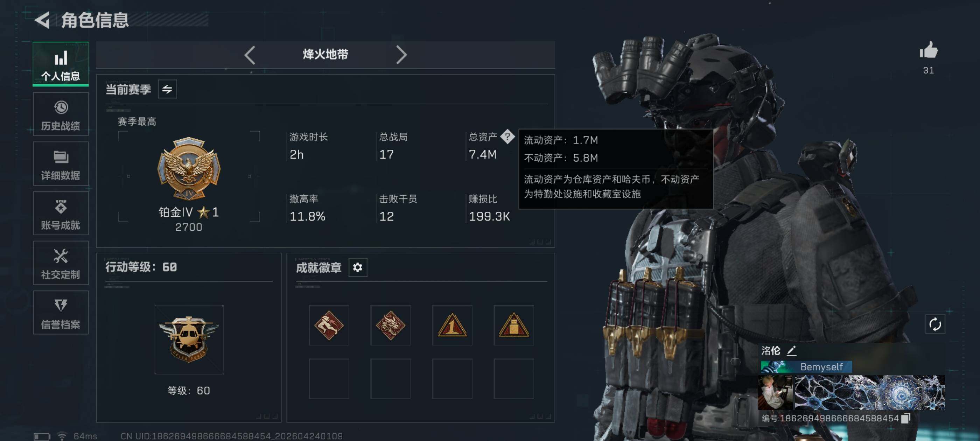The height and width of the screenshot is (441, 980).
Task: Click the back arrow beside 角色信息
Action: click(42, 20)
